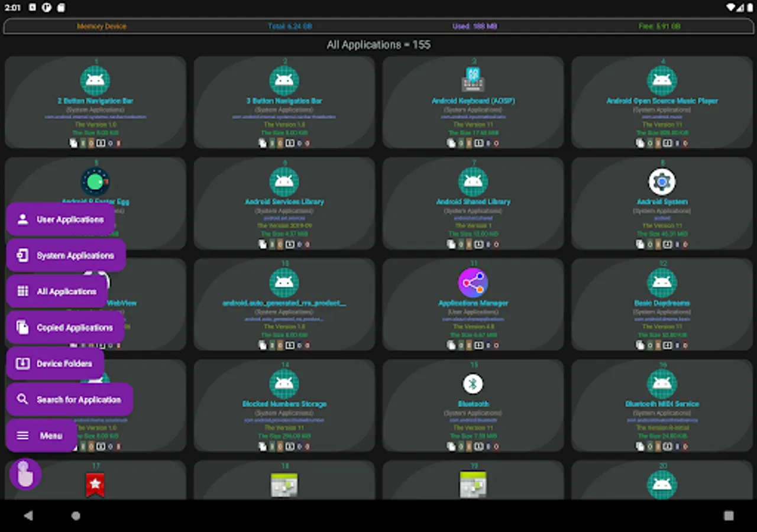Tap the Android Services Library icon
The height and width of the screenshot is (532, 757).
[284, 181]
